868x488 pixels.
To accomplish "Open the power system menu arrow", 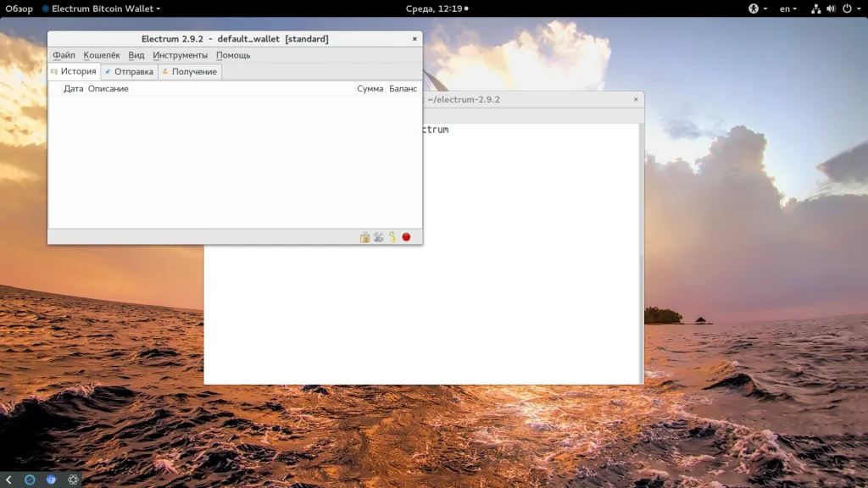I will (x=857, y=8).
